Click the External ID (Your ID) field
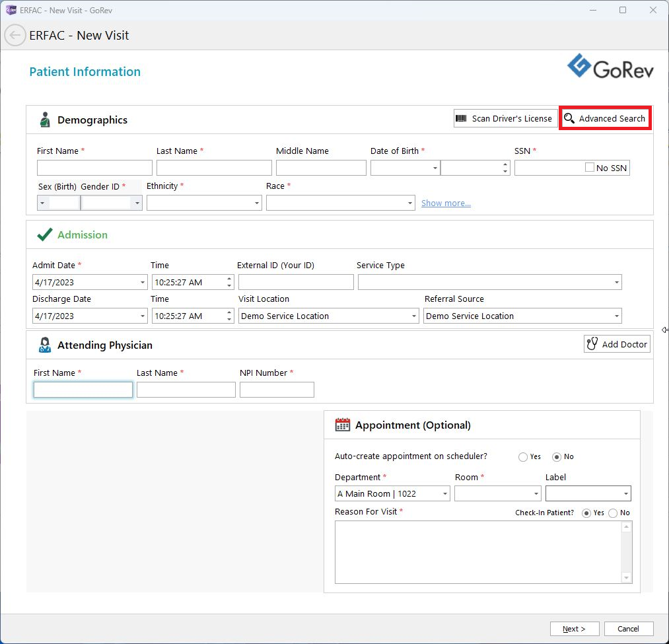This screenshot has width=669, height=644. pos(296,282)
